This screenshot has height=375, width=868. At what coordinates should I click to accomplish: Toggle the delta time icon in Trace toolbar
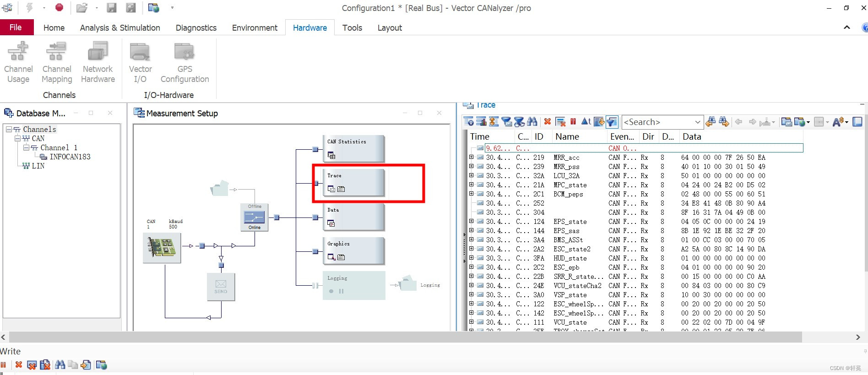click(586, 122)
